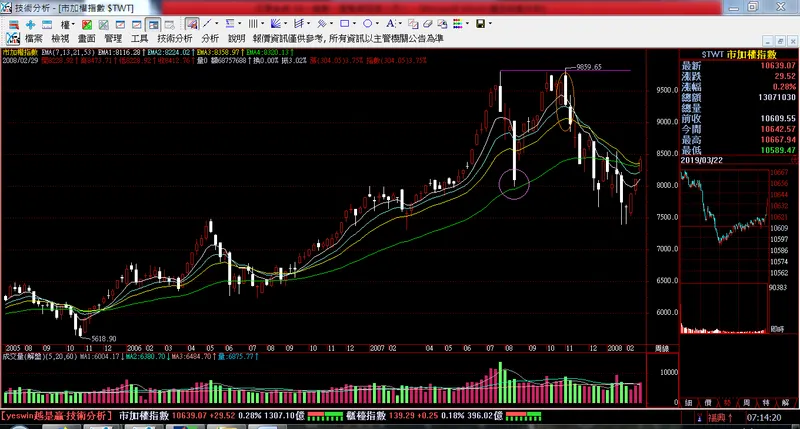
Task: Click the green crossed chart icon
Action: coord(104,24)
